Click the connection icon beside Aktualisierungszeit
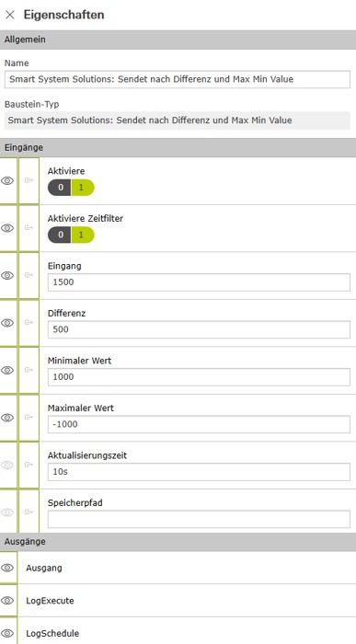This screenshot has height=644, width=356. point(29,465)
